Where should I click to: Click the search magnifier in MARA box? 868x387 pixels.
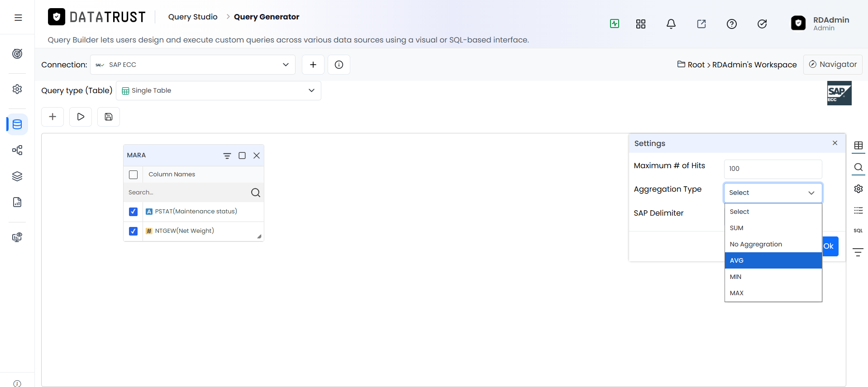256,193
